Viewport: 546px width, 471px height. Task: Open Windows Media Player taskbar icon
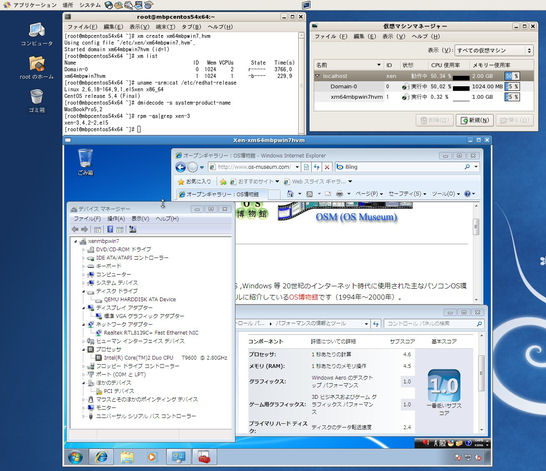(x=152, y=457)
